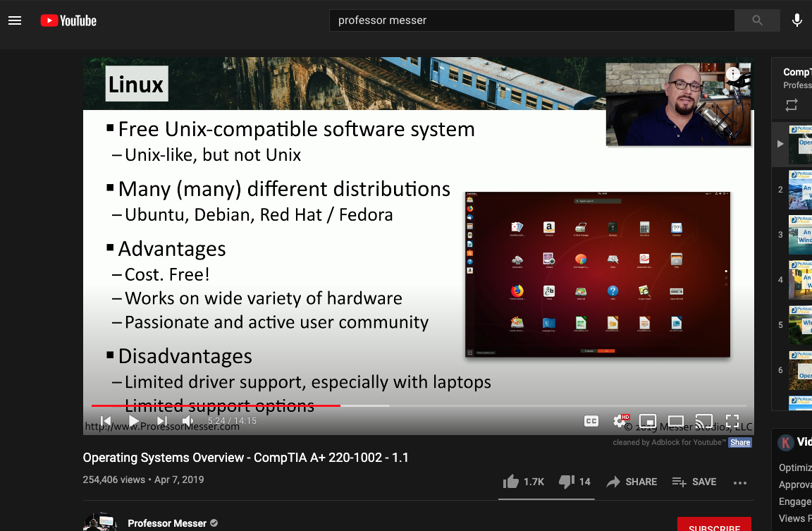The height and width of the screenshot is (531, 812).
Task: Like the video with thumbs up
Action: 524,482
